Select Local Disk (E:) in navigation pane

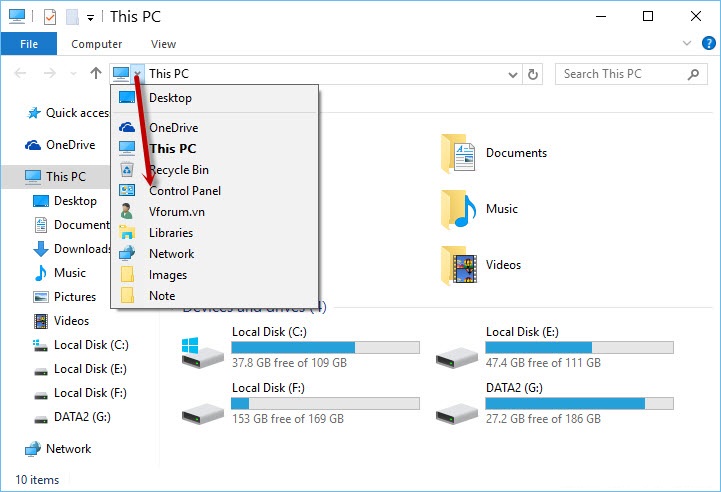pos(80,369)
